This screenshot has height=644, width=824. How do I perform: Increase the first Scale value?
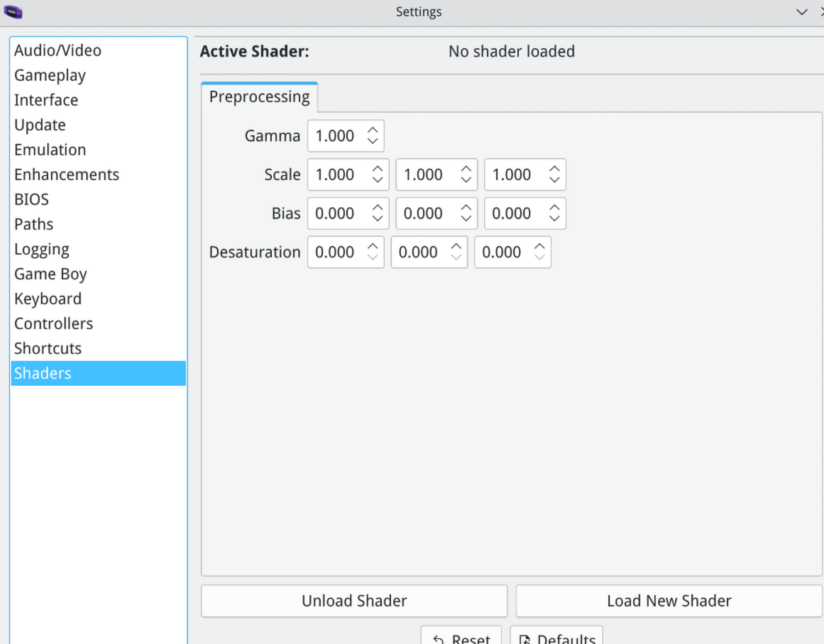[378, 169]
